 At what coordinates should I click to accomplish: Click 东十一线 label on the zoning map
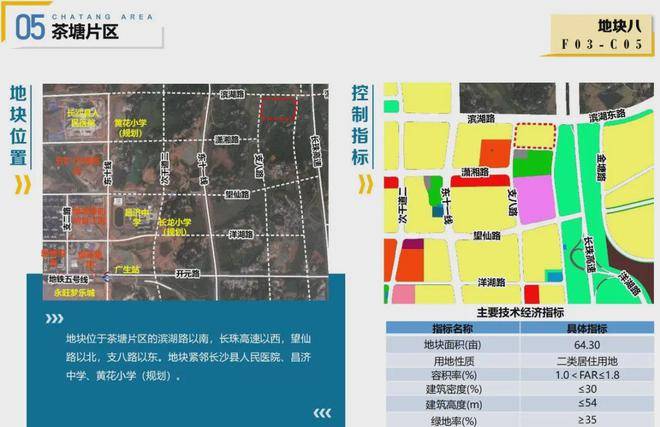click(x=446, y=205)
